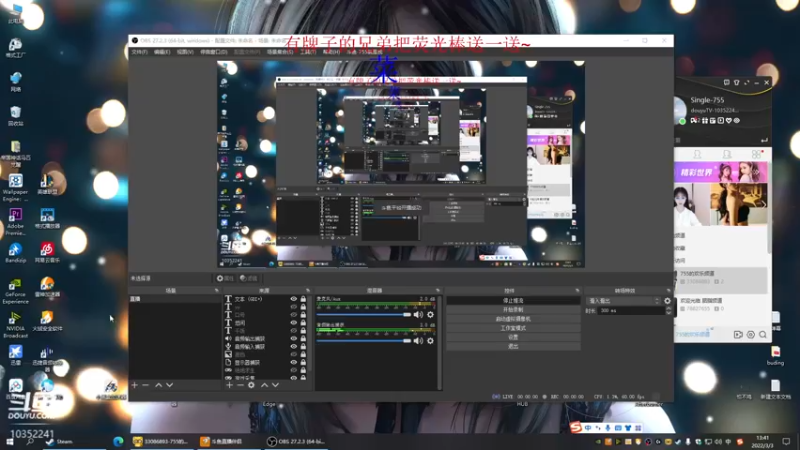The width and height of the screenshot is (800, 450).
Task: Pop out the Audio Mixer dock panel
Action: [x=437, y=291]
